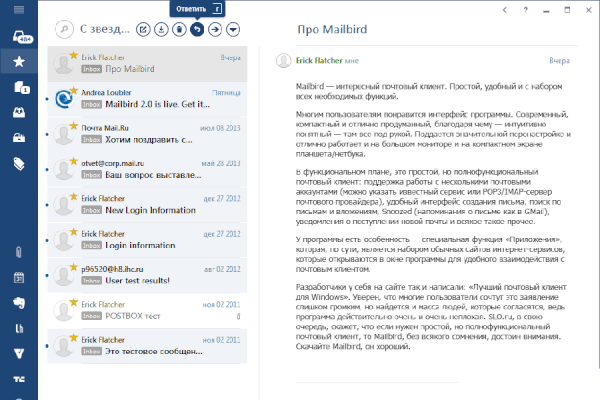This screenshot has height=400, width=600.
Task: Click the июл 08 2013 date label
Action: [x=220, y=128]
